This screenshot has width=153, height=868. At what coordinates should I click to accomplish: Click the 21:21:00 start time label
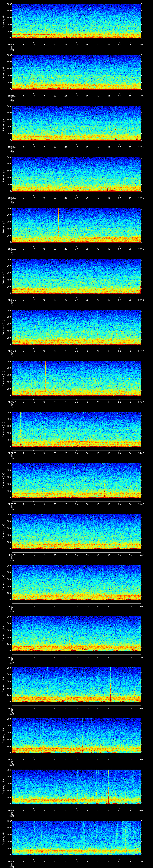(x=12, y=402)
